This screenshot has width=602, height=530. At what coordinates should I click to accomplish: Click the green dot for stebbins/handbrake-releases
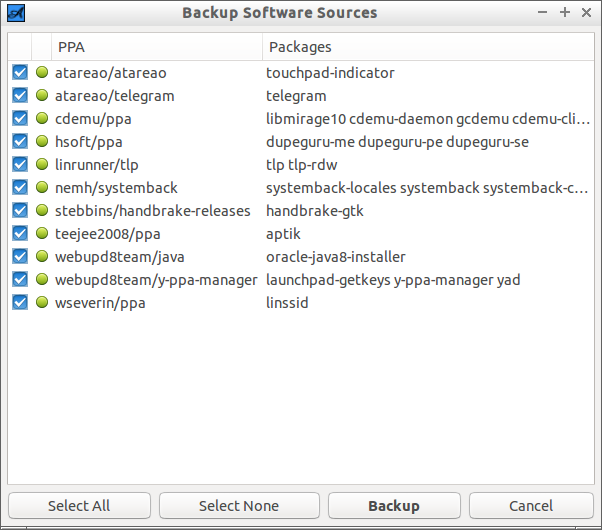coord(42,210)
